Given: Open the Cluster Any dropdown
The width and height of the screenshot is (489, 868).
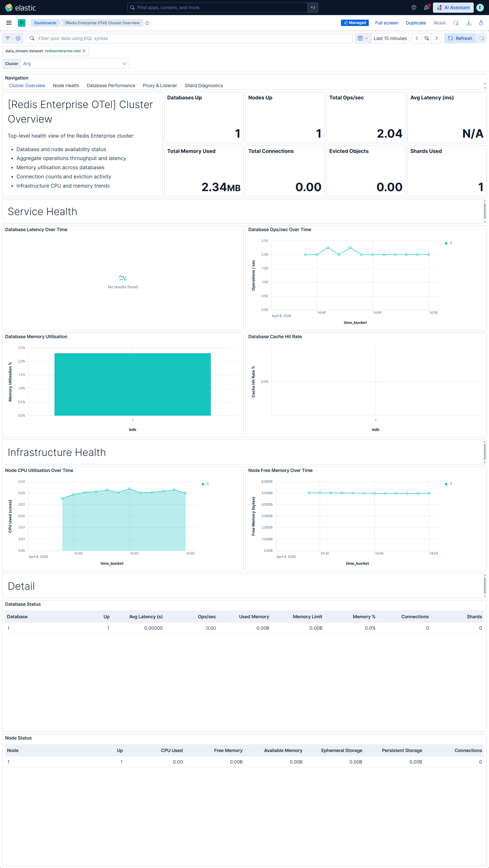Looking at the screenshot, I should (75, 64).
